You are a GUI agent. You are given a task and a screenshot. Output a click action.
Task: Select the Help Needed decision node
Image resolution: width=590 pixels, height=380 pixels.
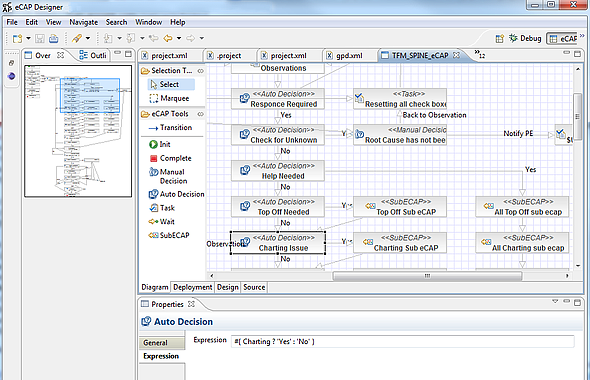pos(278,171)
